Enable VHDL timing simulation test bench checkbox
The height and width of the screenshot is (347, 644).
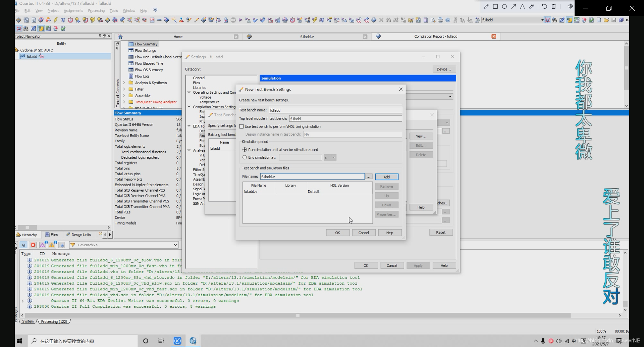tap(241, 127)
